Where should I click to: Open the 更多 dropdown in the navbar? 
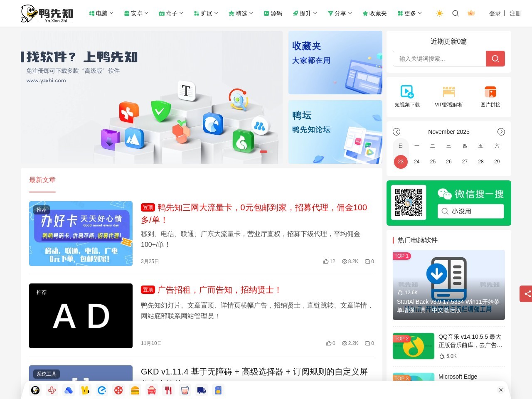tap(409, 13)
